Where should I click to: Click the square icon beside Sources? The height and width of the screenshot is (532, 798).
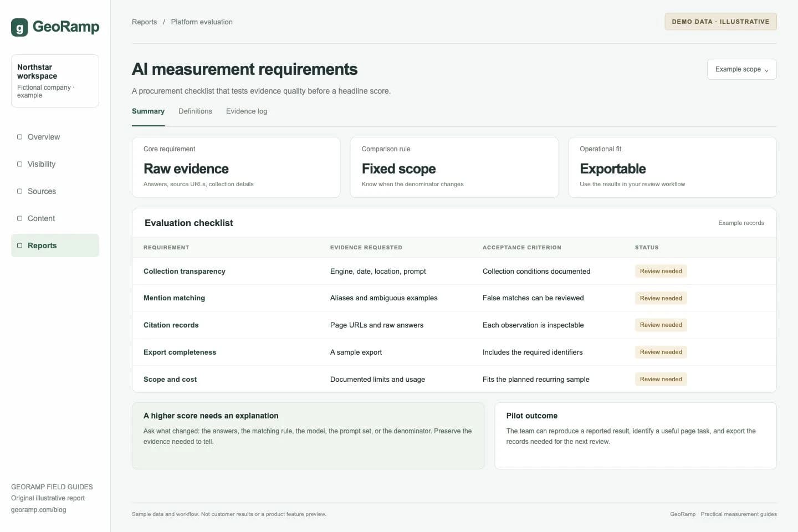[x=20, y=191]
